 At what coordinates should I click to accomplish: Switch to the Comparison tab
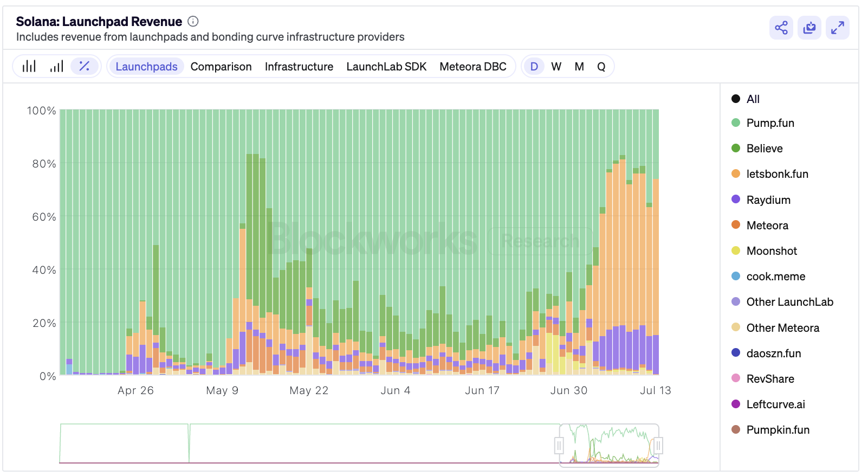point(221,67)
